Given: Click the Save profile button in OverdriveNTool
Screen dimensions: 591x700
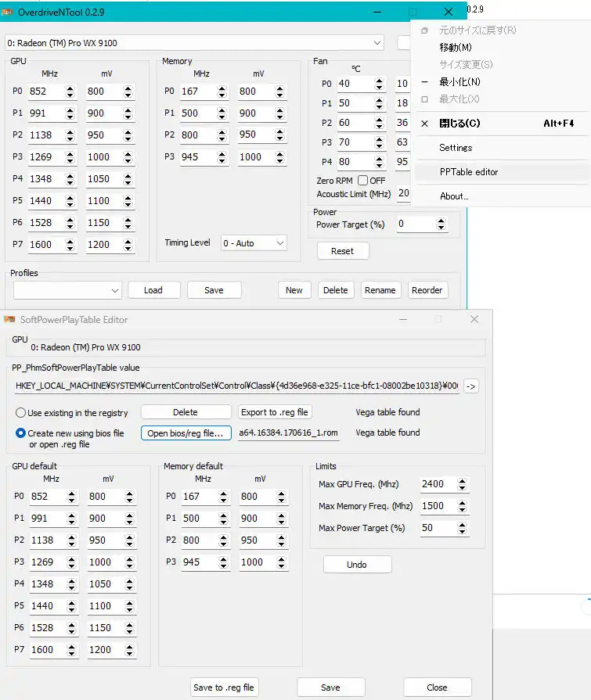Looking at the screenshot, I should (214, 290).
